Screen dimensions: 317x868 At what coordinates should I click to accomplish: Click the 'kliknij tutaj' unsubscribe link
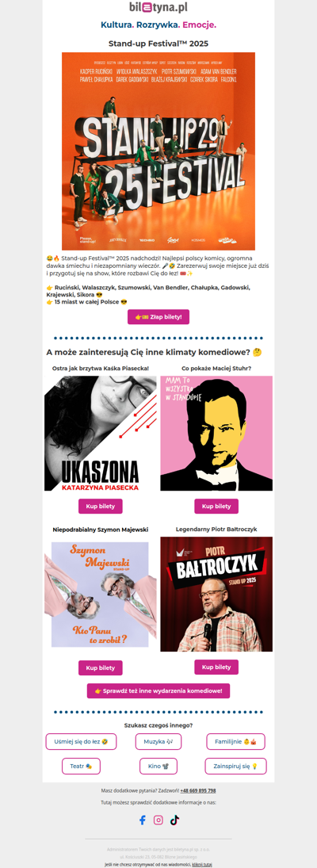coord(202,864)
